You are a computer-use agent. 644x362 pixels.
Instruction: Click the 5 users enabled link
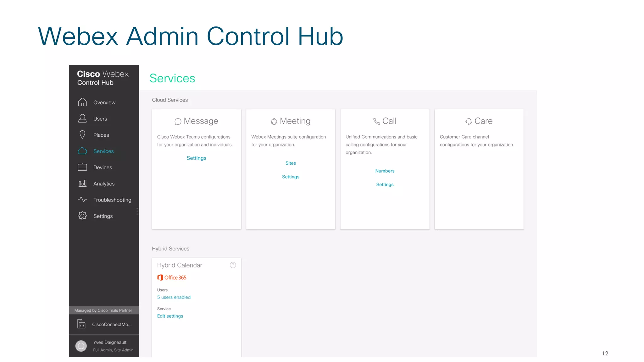click(x=174, y=297)
